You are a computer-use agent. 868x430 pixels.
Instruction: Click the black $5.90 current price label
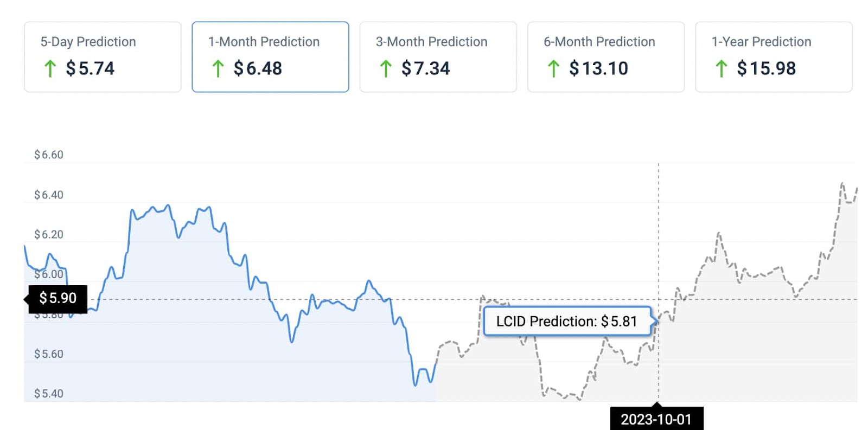(x=58, y=298)
